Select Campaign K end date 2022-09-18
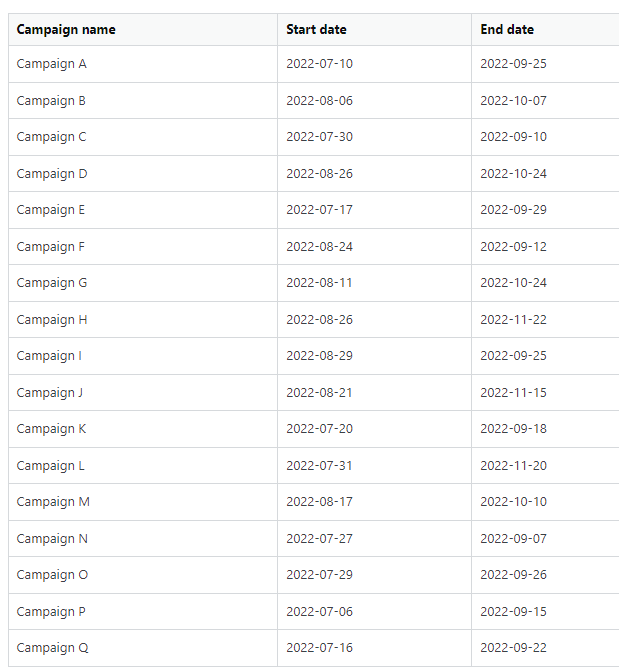The height and width of the screenshot is (671, 619). click(x=513, y=429)
